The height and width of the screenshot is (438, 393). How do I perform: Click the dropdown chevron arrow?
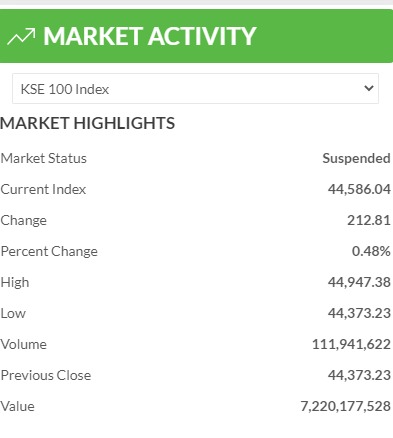[x=369, y=88]
